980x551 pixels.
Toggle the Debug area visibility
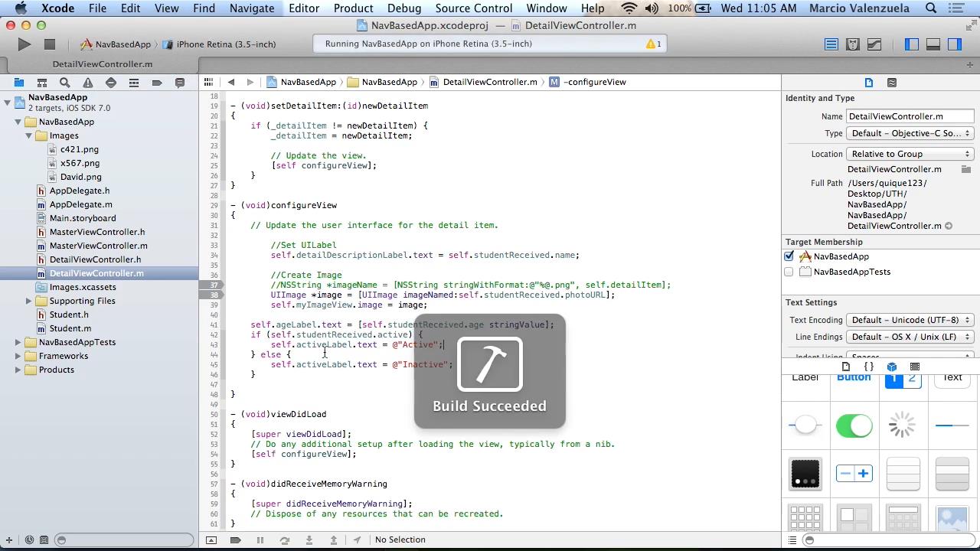pyautogui.click(x=933, y=44)
